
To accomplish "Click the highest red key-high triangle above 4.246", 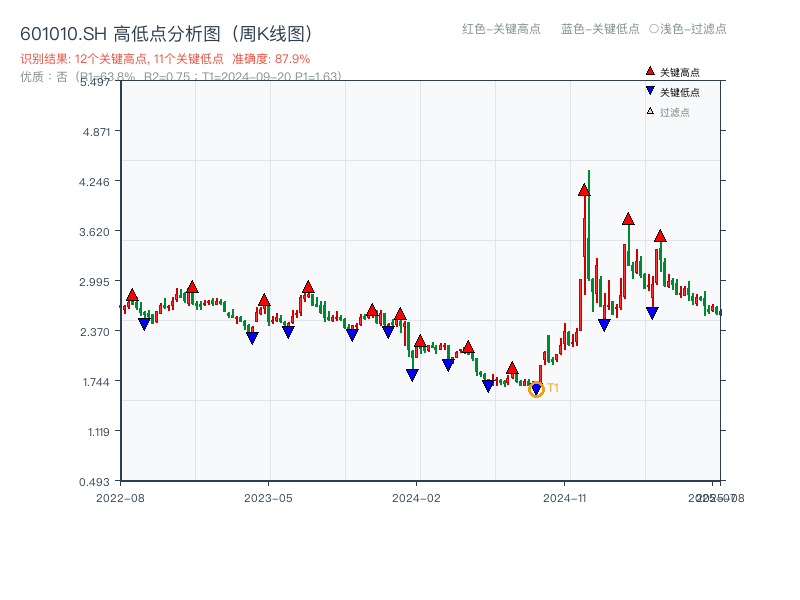I will [584, 190].
